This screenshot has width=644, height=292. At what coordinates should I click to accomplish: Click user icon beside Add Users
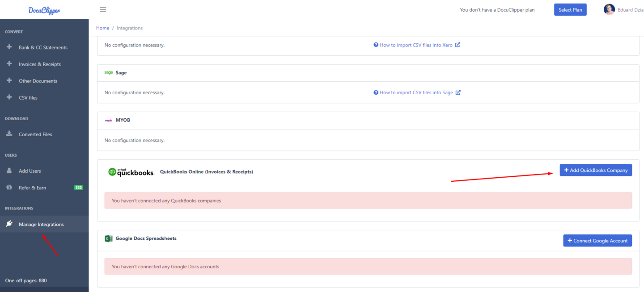(x=9, y=171)
